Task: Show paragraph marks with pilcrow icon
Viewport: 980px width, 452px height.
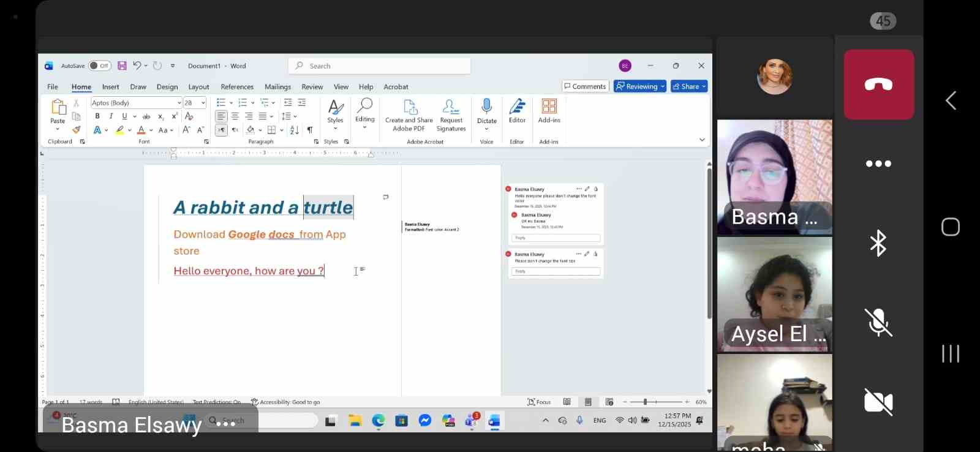Action: point(310,130)
